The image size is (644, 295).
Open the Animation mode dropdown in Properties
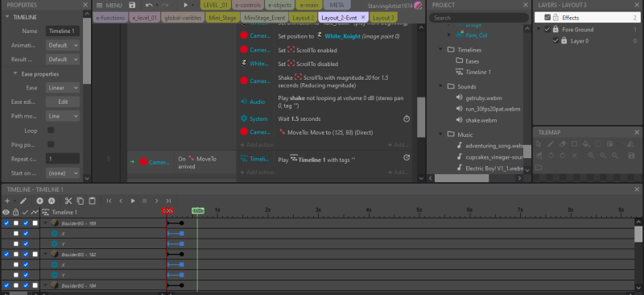(x=63, y=46)
